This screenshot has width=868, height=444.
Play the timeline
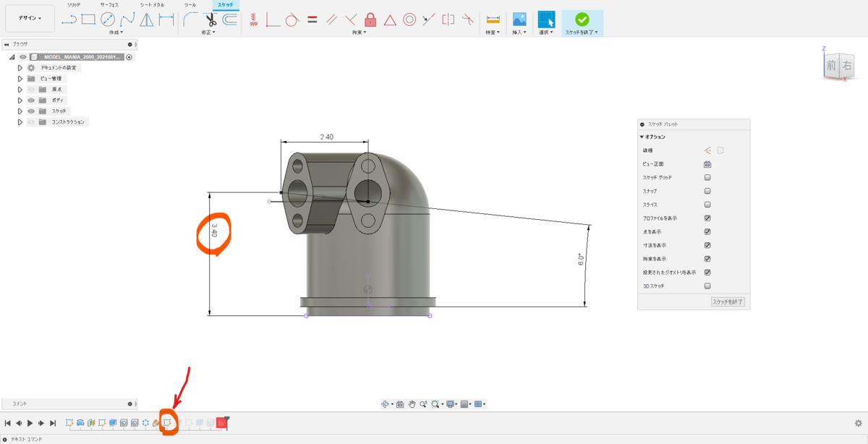pos(30,423)
